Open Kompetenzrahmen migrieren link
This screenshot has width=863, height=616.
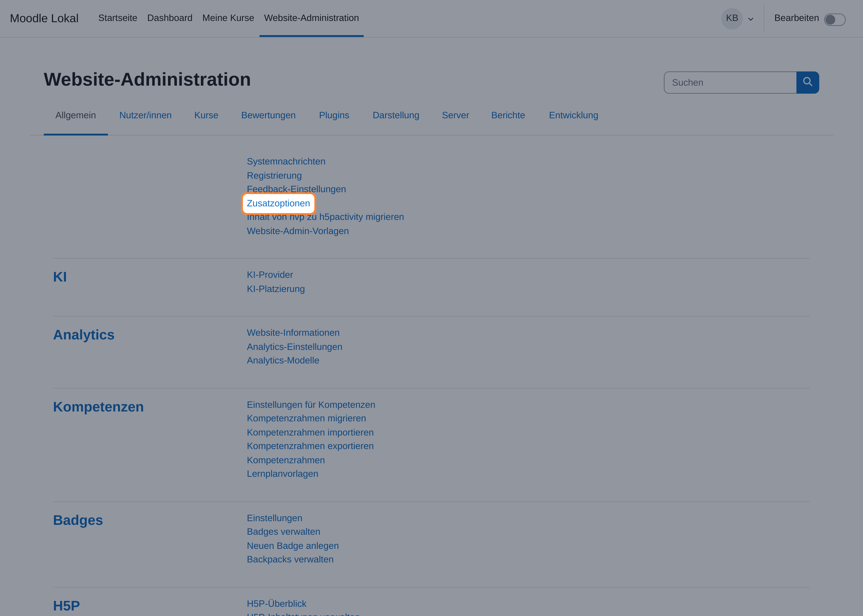306,418
